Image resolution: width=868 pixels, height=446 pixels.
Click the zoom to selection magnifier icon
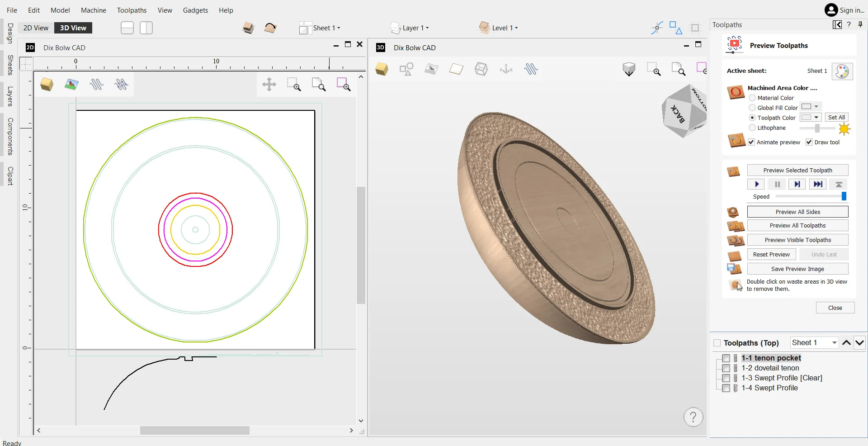point(343,84)
